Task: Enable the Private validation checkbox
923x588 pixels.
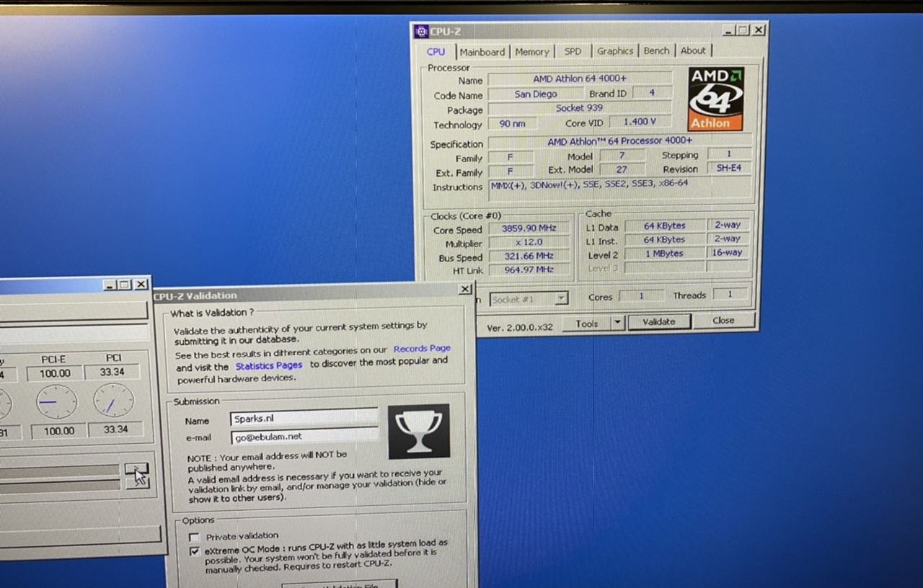Action: tap(194, 537)
